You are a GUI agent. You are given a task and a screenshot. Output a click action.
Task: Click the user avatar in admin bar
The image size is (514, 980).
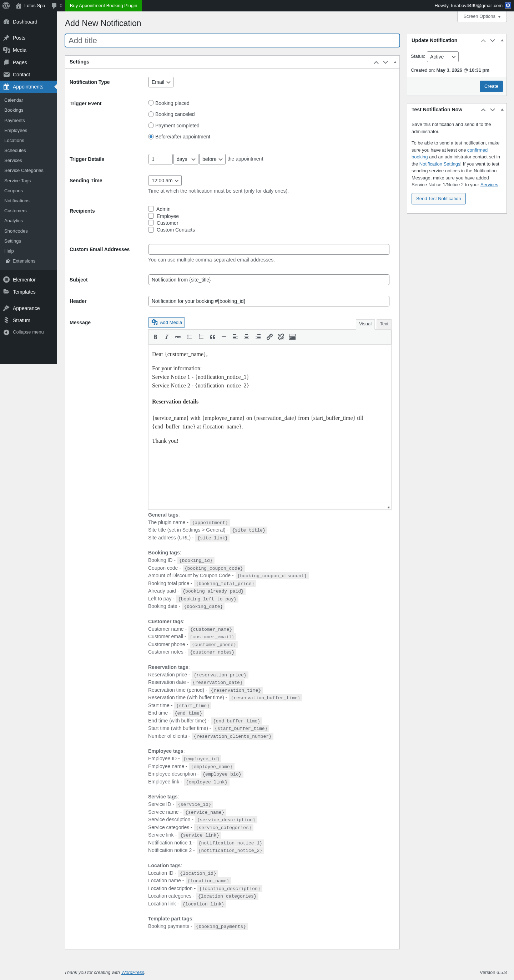(508, 5)
